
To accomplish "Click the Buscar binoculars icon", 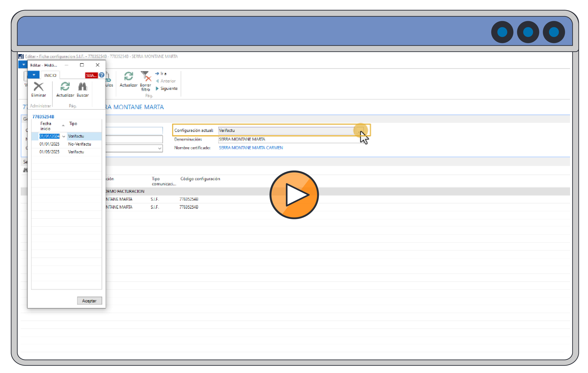I will [83, 87].
